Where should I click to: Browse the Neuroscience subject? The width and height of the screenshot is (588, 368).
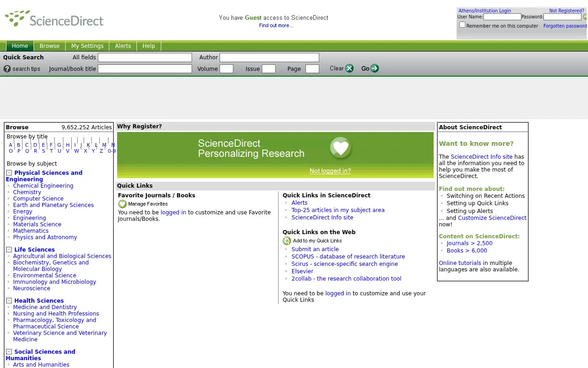[32, 288]
